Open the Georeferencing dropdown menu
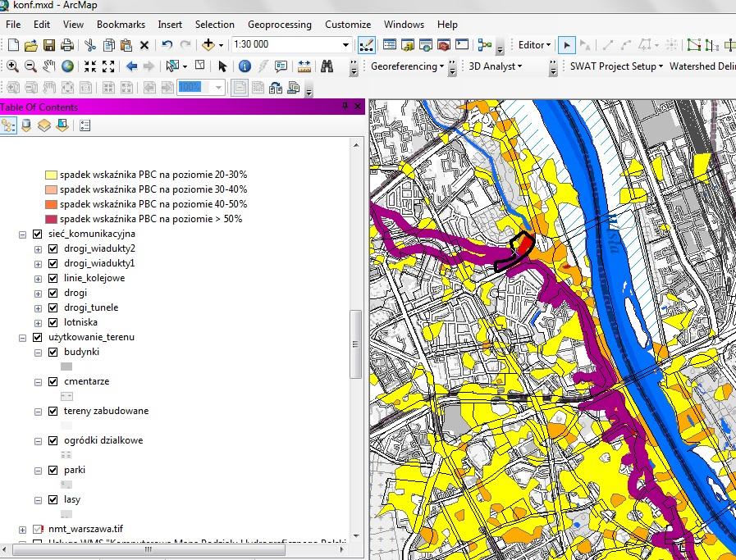This screenshot has width=736, height=560. (x=407, y=66)
